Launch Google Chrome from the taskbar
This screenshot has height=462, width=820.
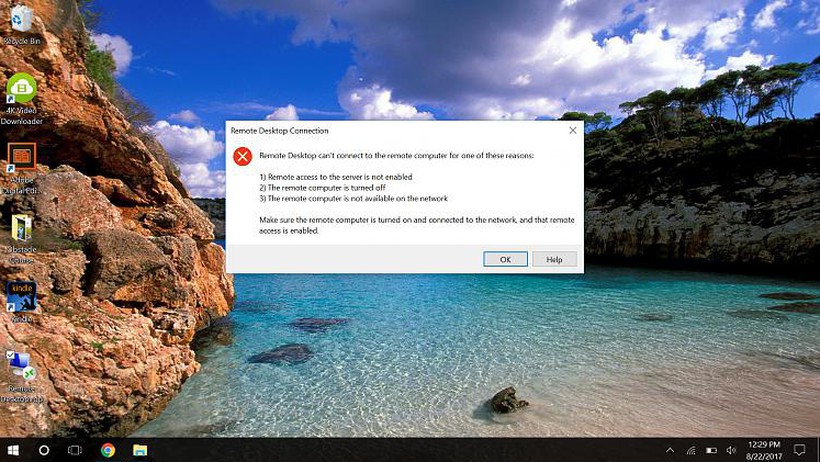click(x=108, y=450)
